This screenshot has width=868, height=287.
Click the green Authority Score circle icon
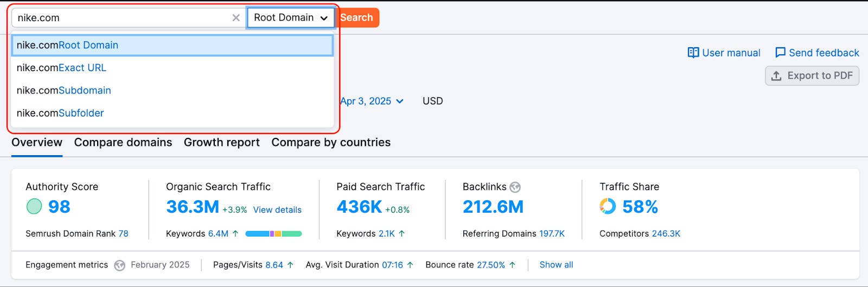34,206
